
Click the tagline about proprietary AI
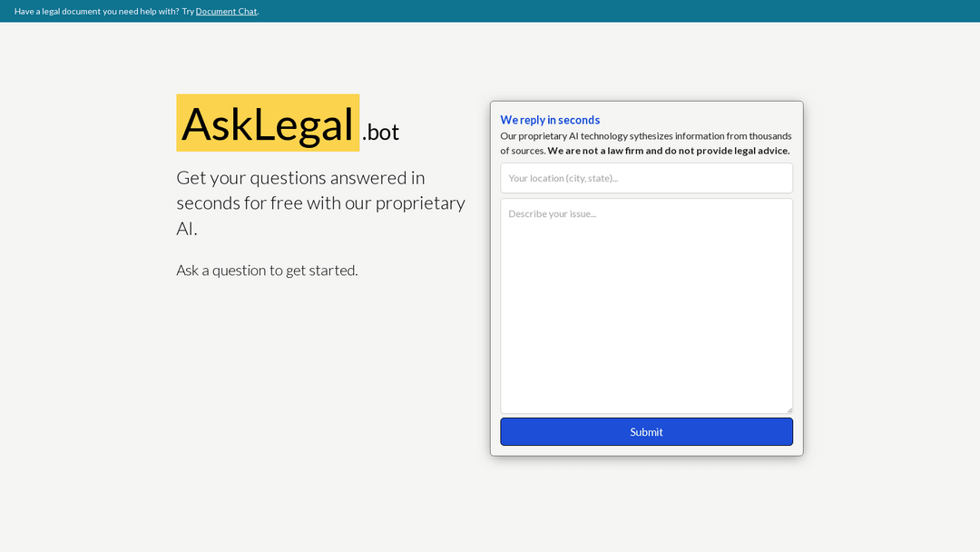320,202
